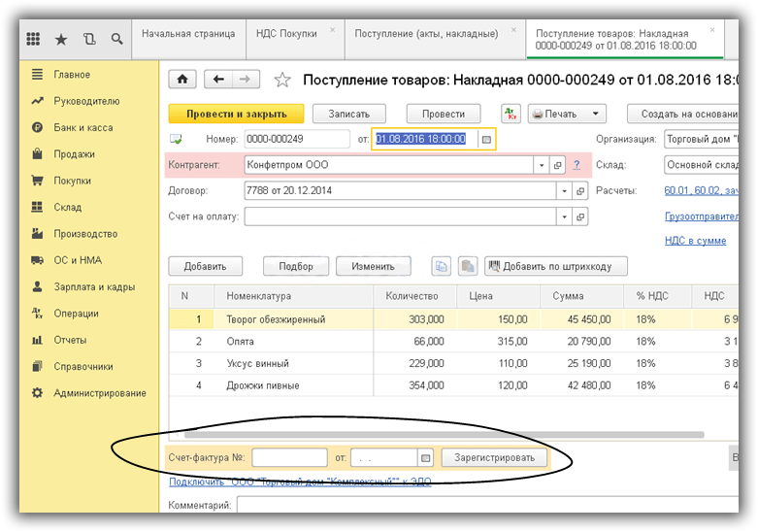Open the НДС в сумме link
Viewport: 758px width, 532px height.
coord(695,241)
